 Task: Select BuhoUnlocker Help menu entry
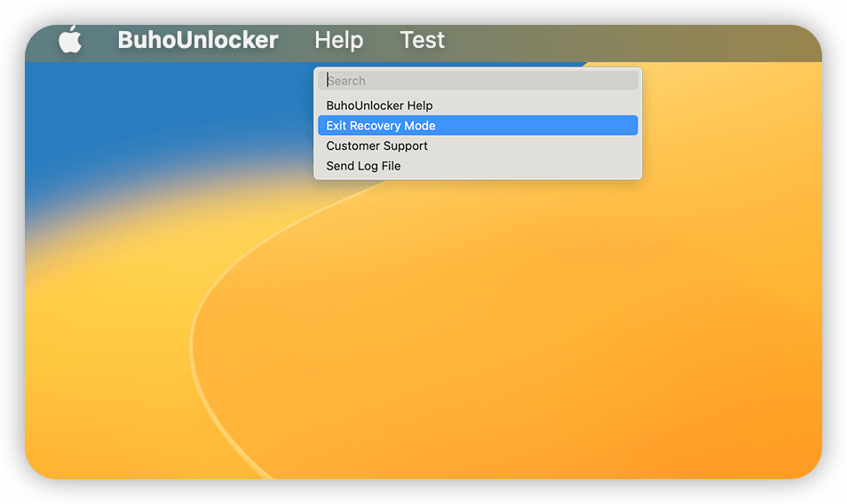[x=478, y=106]
